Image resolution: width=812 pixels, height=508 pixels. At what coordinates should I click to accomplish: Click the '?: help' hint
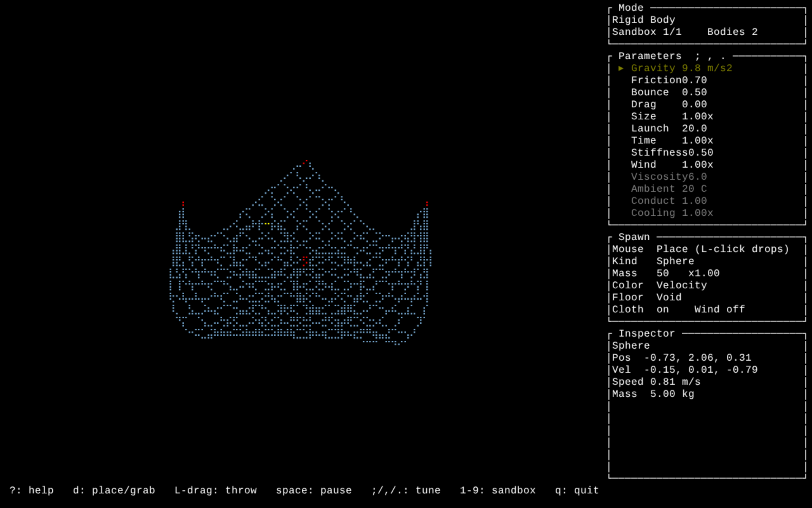31,491
